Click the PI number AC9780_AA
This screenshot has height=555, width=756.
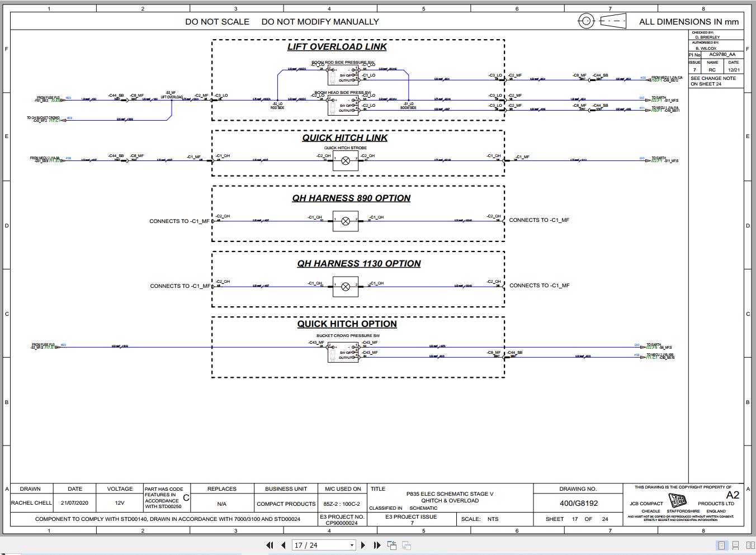[722, 55]
